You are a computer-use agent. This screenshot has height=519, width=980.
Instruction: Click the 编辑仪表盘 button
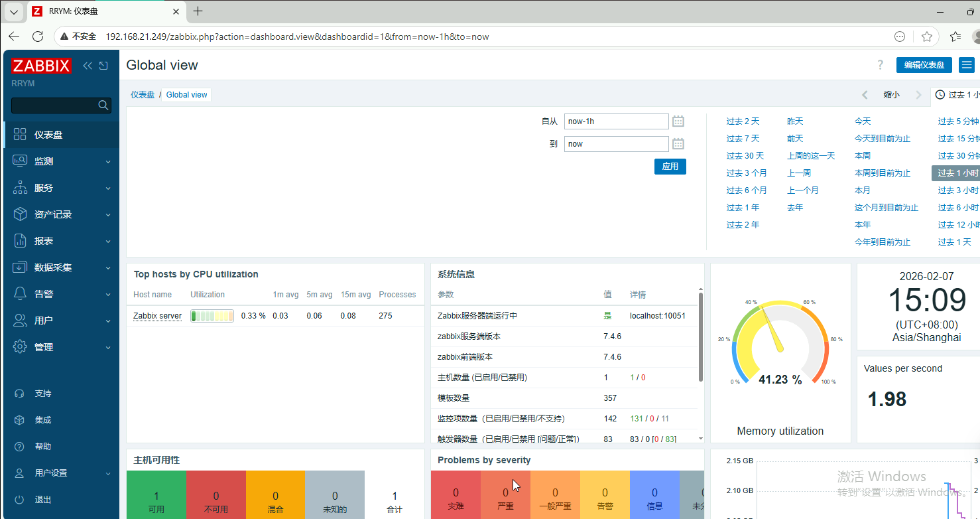pos(924,65)
